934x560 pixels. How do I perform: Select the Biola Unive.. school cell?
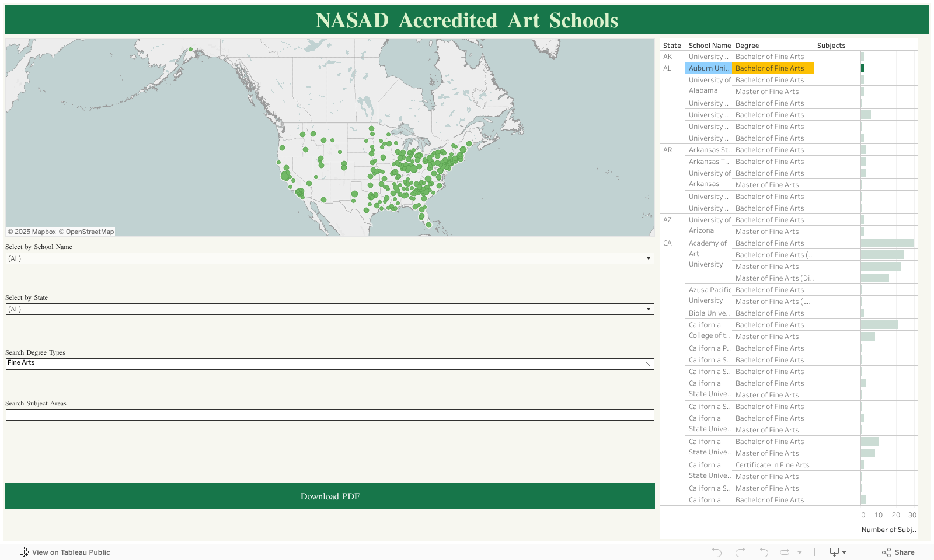709,313
